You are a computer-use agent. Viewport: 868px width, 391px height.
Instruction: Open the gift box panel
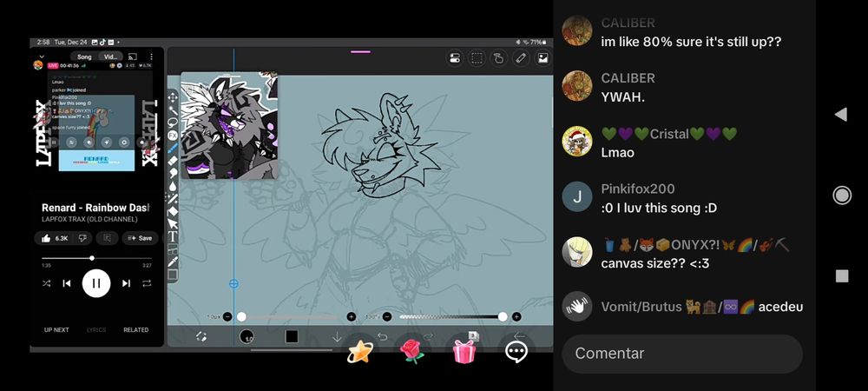(x=464, y=352)
